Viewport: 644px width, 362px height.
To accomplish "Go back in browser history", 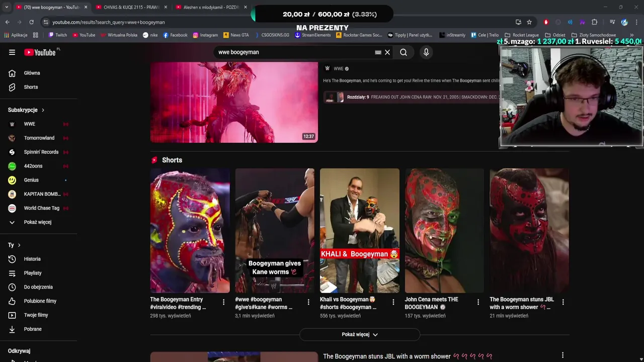I will tap(7, 22).
